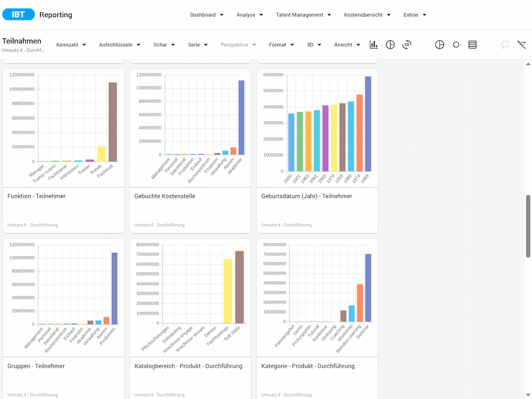Click the 1969 bar in Geburtsdatum chart

coord(368,124)
